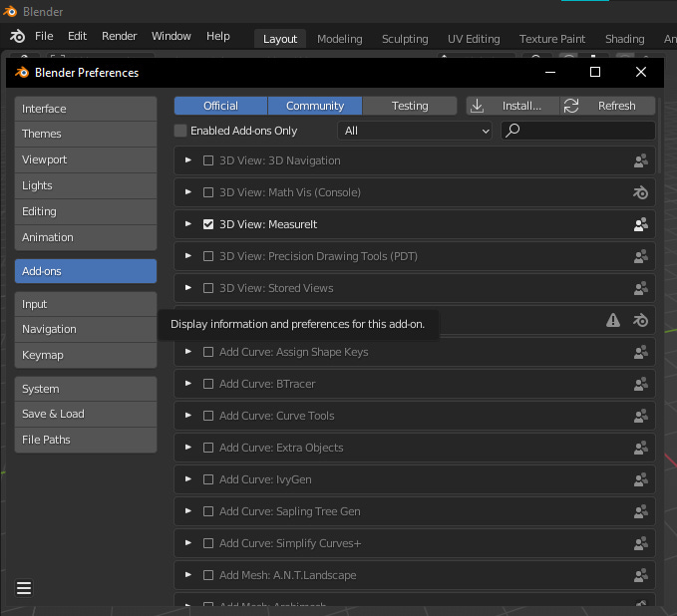Open the Themes preferences section

[86, 134]
